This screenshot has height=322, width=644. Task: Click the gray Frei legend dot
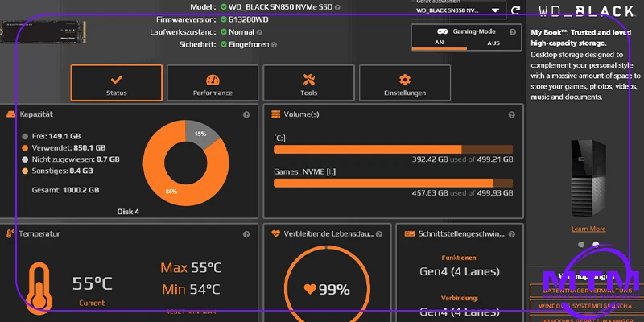click(x=25, y=136)
